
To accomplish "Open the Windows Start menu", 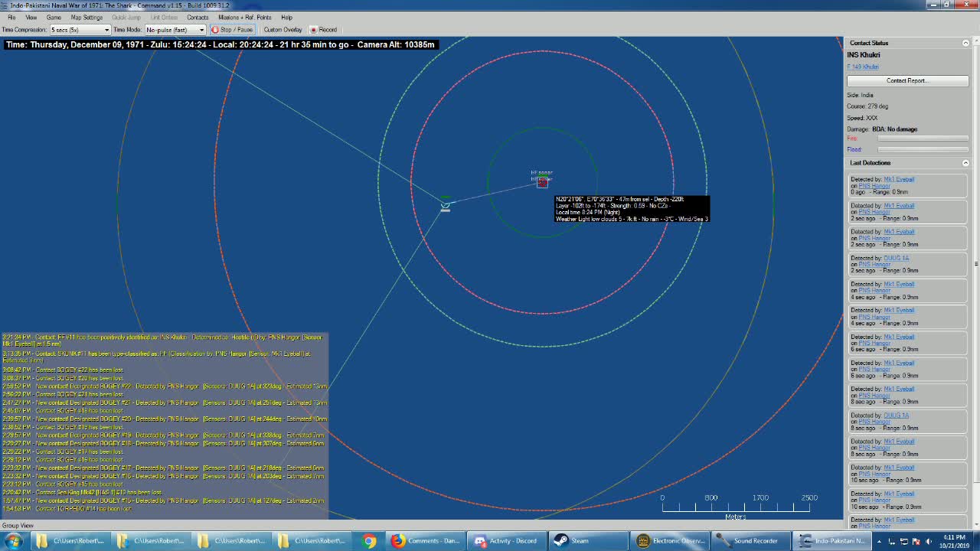I will click(x=14, y=541).
